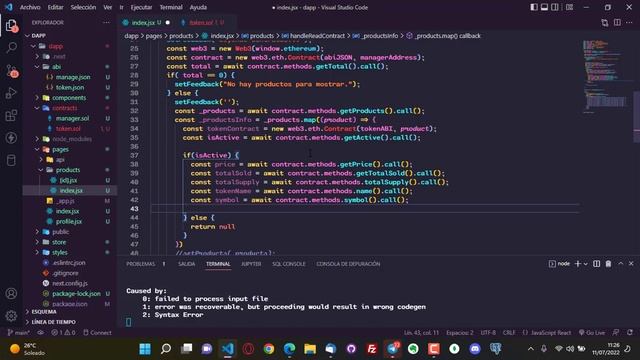Open profile.jsx file
The width and height of the screenshot is (640, 360).
(69, 222)
